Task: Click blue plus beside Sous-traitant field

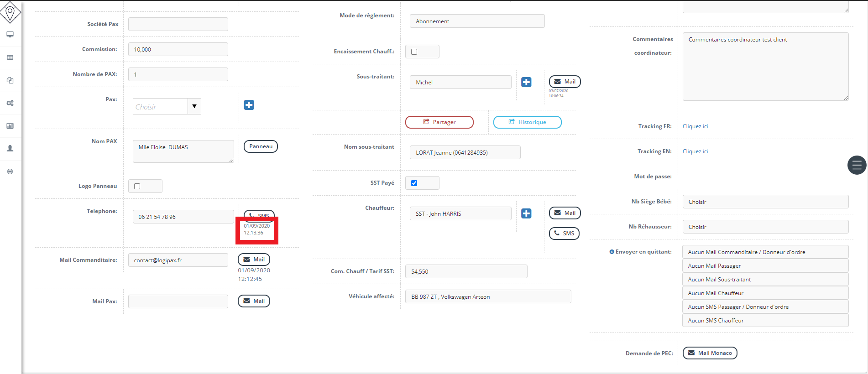Action: (526, 82)
